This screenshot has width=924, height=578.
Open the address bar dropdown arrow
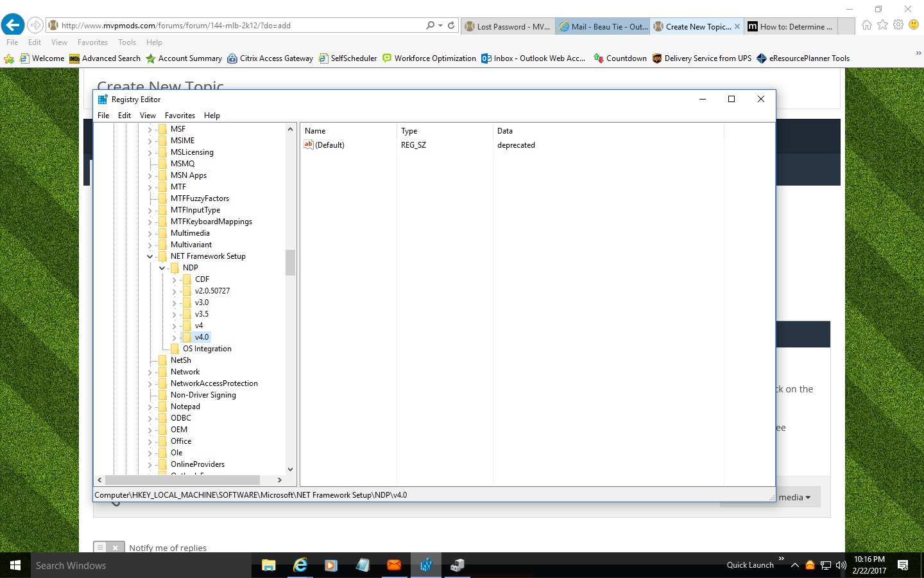[x=440, y=26]
